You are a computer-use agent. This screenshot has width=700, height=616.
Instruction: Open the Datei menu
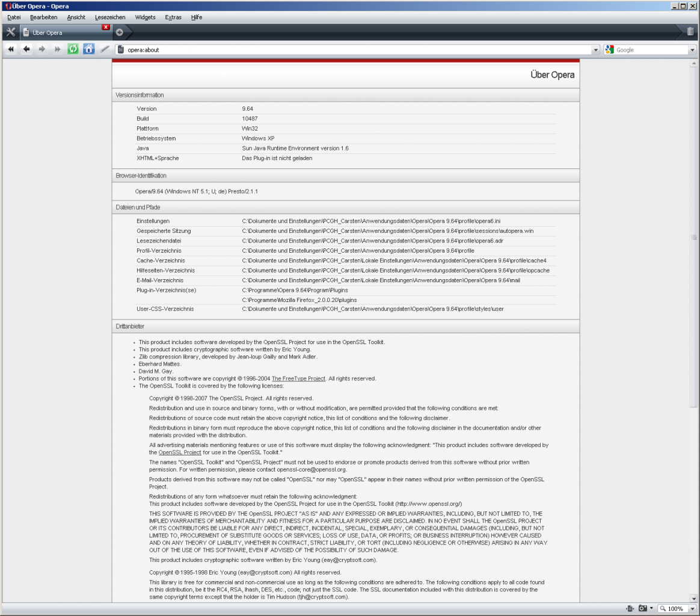click(14, 17)
